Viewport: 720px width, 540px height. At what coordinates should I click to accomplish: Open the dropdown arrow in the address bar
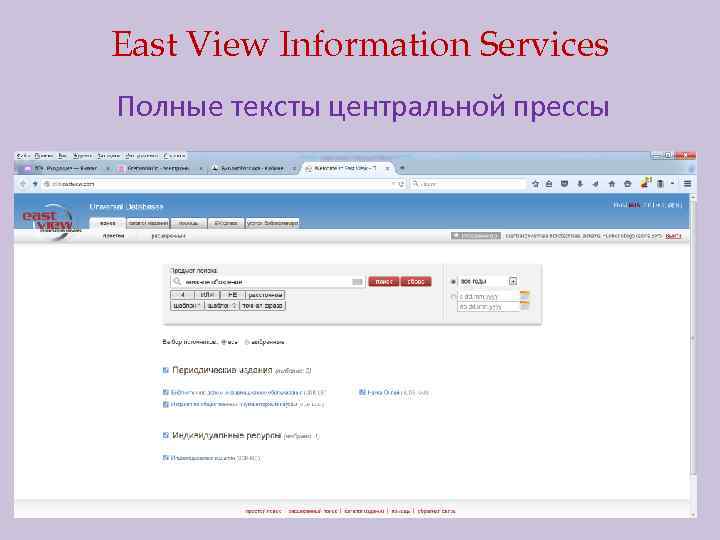pos(393,184)
